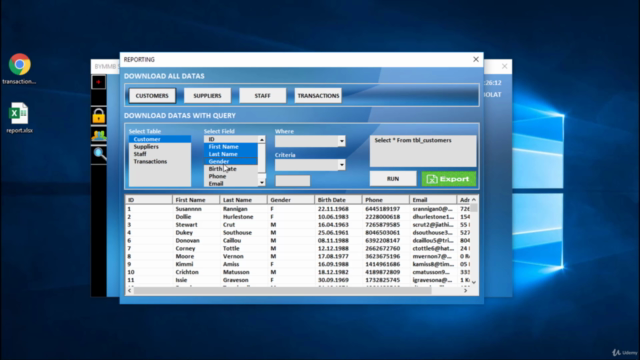The height and width of the screenshot is (360, 640).
Task: Export results with the green Export button
Action: click(449, 179)
